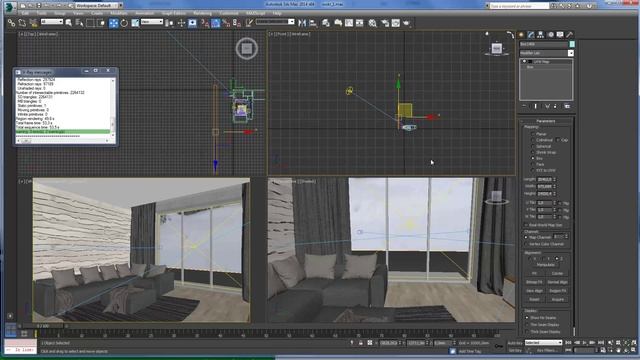Open the MAXScript menu
The height and width of the screenshot is (360, 640).
tap(256, 13)
